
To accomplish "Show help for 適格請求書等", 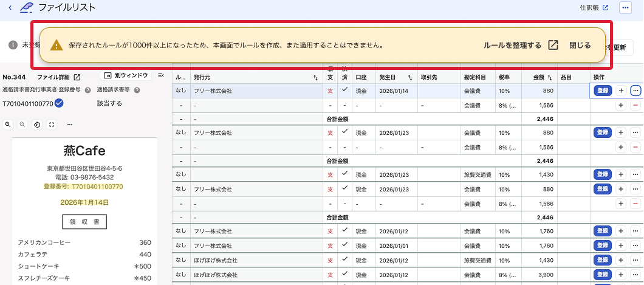I will (x=137, y=90).
